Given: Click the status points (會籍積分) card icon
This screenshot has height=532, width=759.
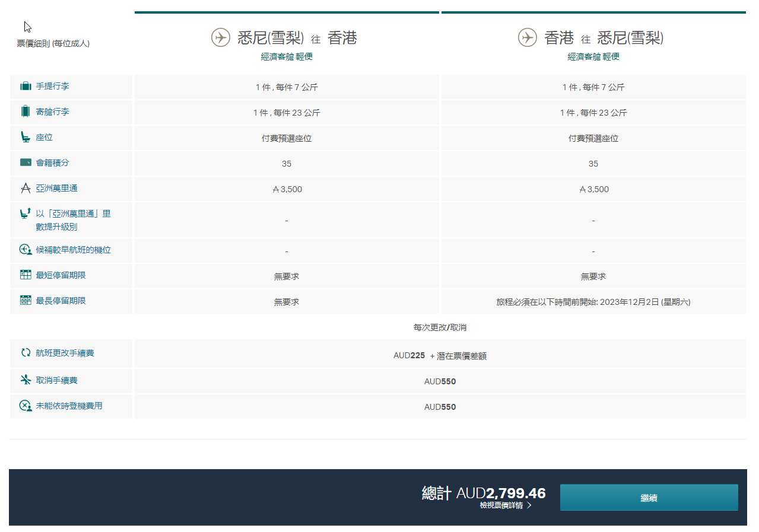Looking at the screenshot, I should (26, 163).
